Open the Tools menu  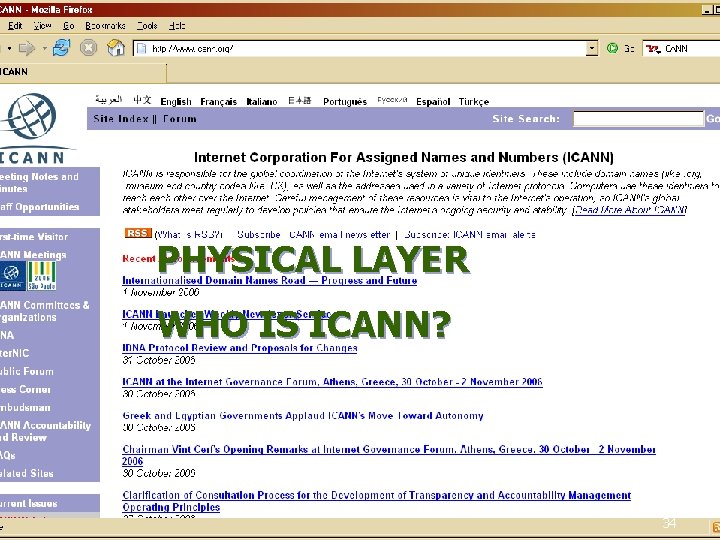tap(147, 26)
